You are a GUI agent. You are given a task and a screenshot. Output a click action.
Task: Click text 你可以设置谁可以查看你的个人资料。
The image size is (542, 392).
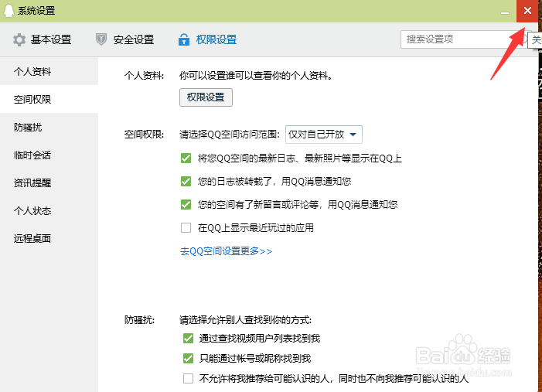tap(256, 75)
